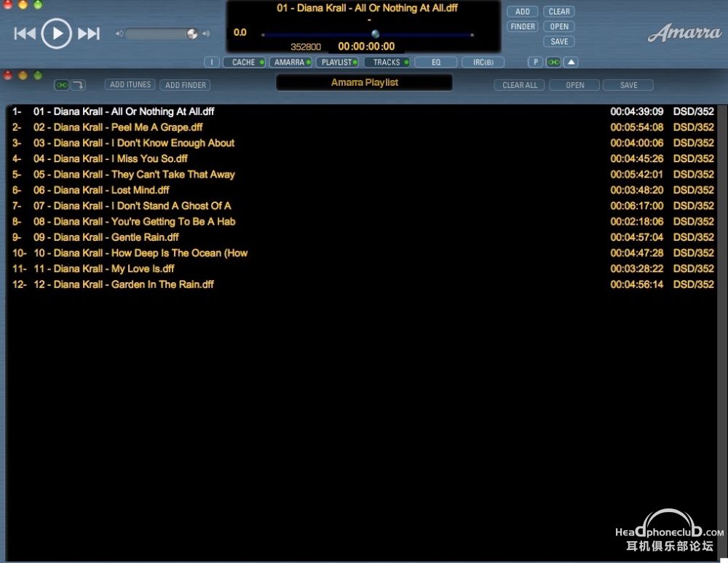Click the high-volume speaker icon
This screenshot has height=563, width=728.
click(206, 33)
